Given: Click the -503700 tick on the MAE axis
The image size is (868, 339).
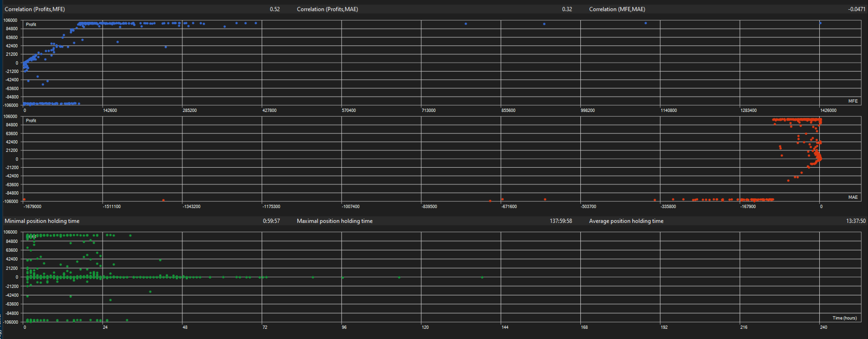Looking at the screenshot, I should click(589, 207).
